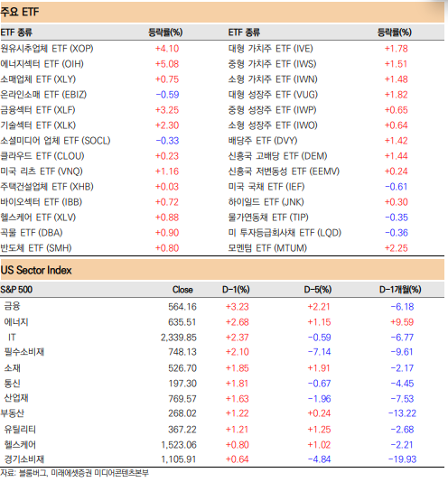Click +0.23 value for 클라우드 ETF (CLOU)
Screen dimensions: 448x482
pos(167,156)
